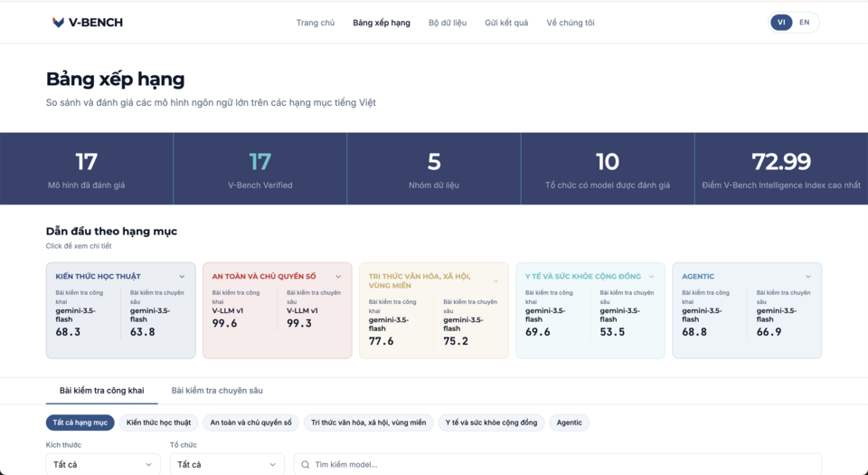
Task: Click the 66.9 score in Agentic card
Action: [769, 332]
